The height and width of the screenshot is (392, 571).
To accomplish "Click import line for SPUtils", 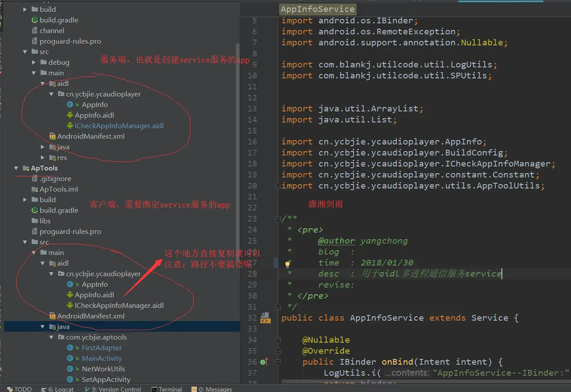I will point(387,76).
